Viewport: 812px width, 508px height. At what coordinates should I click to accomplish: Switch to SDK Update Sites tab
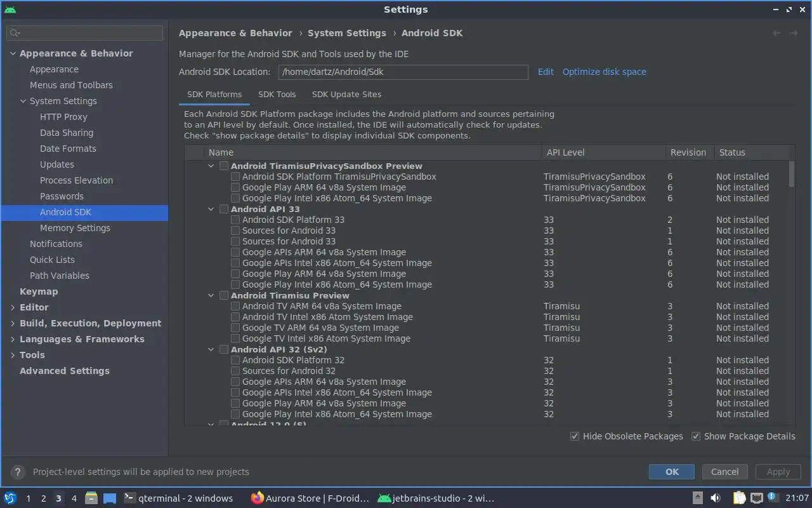[346, 95]
